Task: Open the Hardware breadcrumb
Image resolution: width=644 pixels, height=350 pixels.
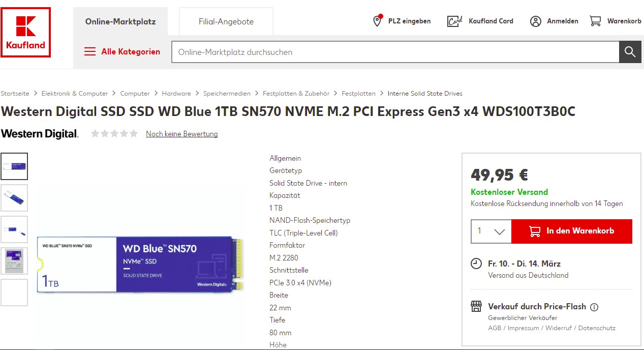Action: 176,94
